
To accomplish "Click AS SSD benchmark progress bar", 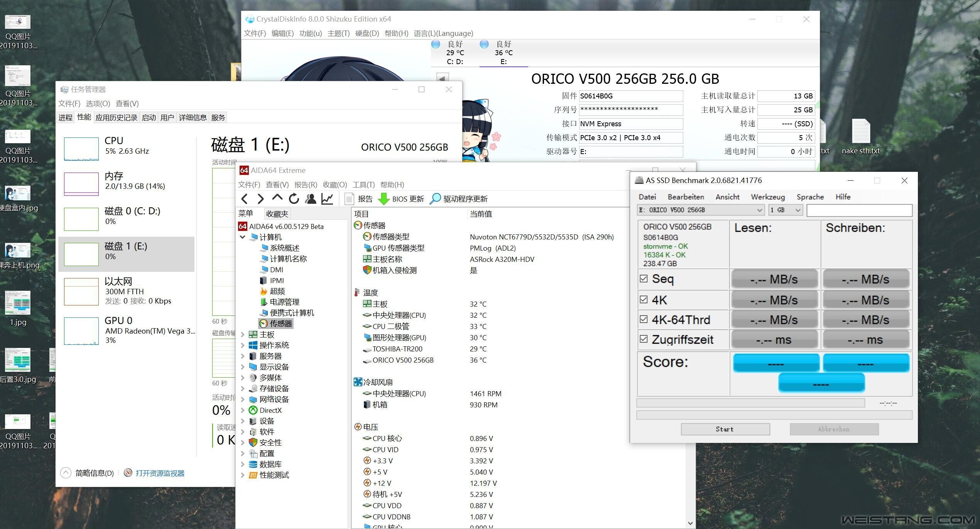I will point(750,403).
